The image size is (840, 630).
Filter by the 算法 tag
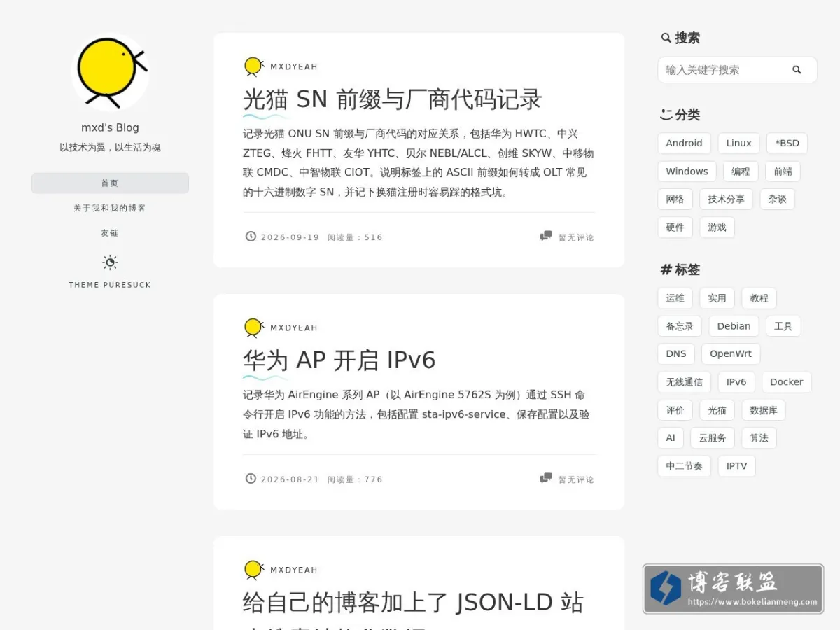[759, 438]
